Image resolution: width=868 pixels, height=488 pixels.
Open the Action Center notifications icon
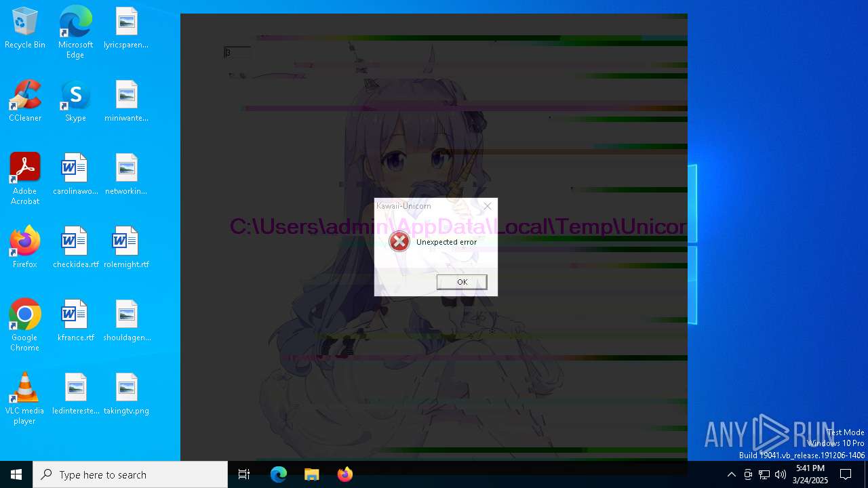point(846,474)
